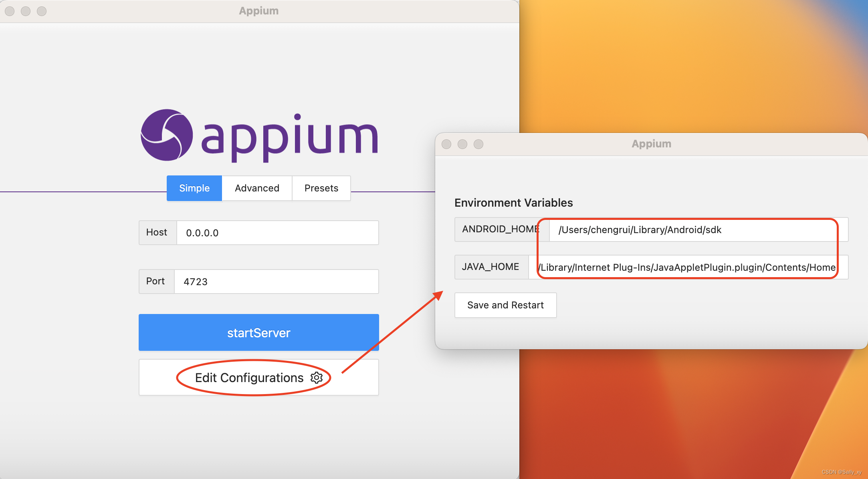Click the JAVA_HOME path field
868x479 pixels.
pos(688,267)
